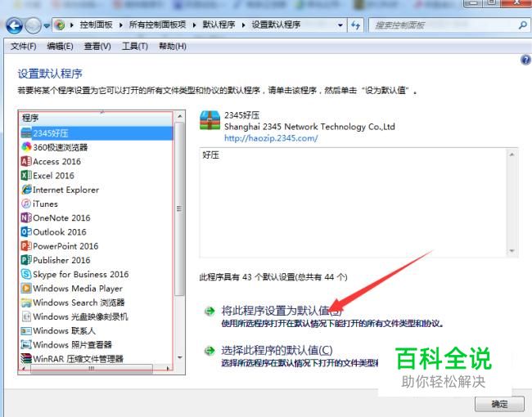The image size is (532, 417).
Task: Click the Excel 2016 icon
Action: pyautogui.click(x=26, y=176)
